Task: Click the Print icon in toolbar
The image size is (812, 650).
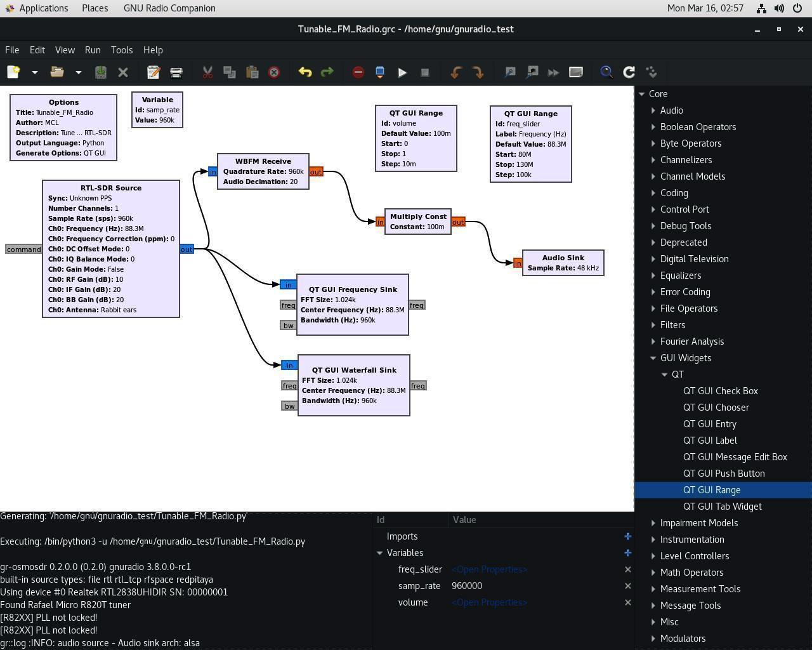Action: 176,72
